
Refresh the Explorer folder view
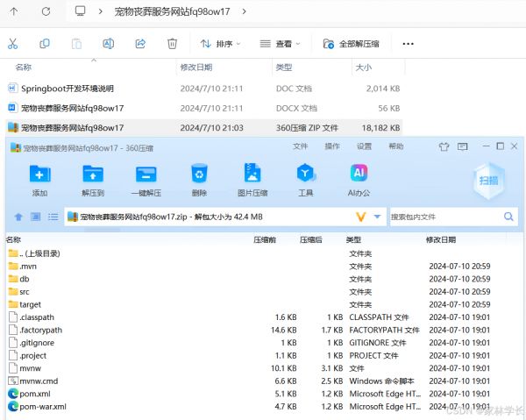pyautogui.click(x=46, y=11)
